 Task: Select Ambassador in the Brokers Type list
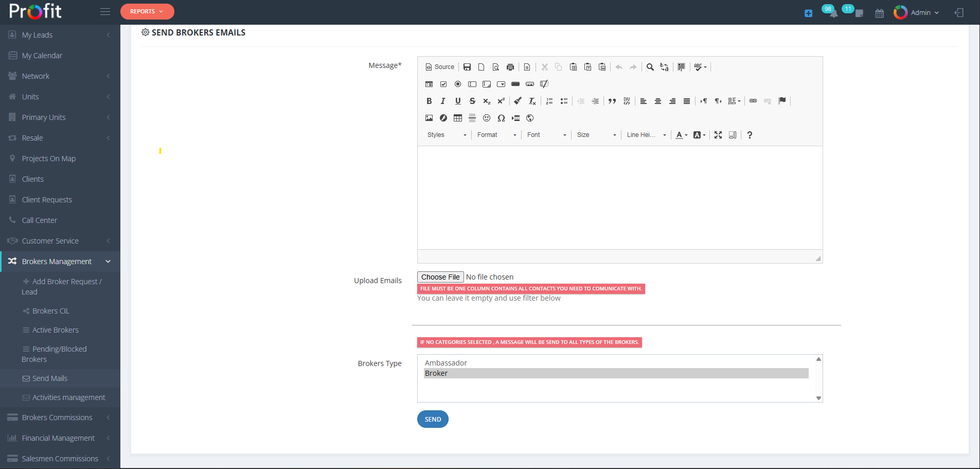(x=446, y=362)
